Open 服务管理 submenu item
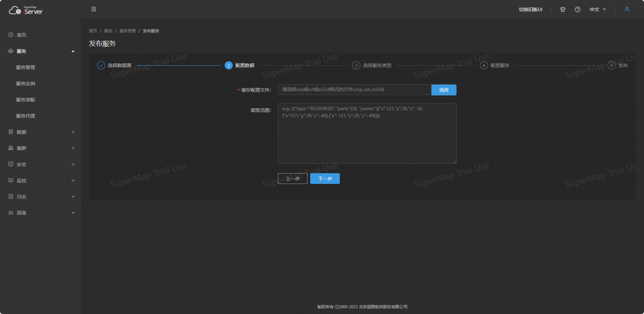This screenshot has width=644, height=314. click(x=26, y=67)
